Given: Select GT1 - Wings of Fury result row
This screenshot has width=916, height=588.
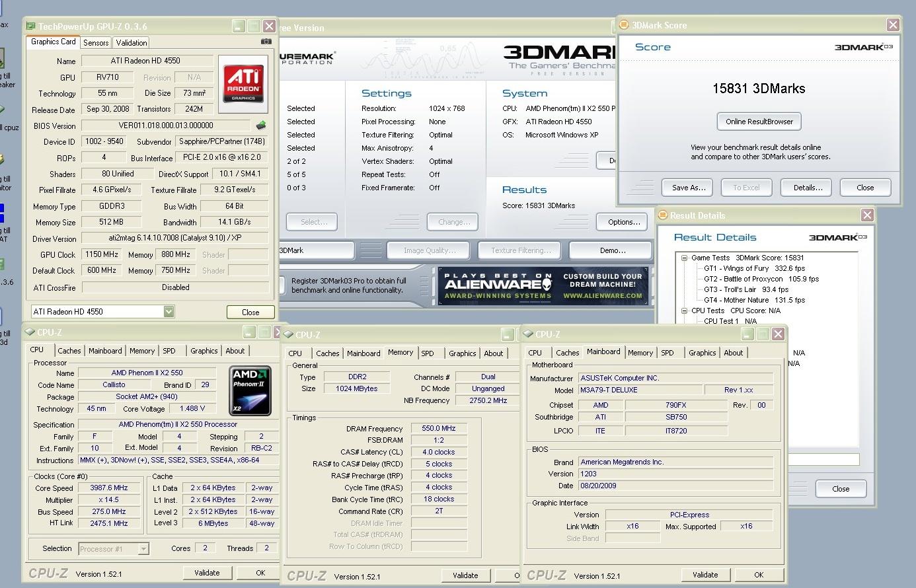Looking at the screenshot, I should (754, 268).
